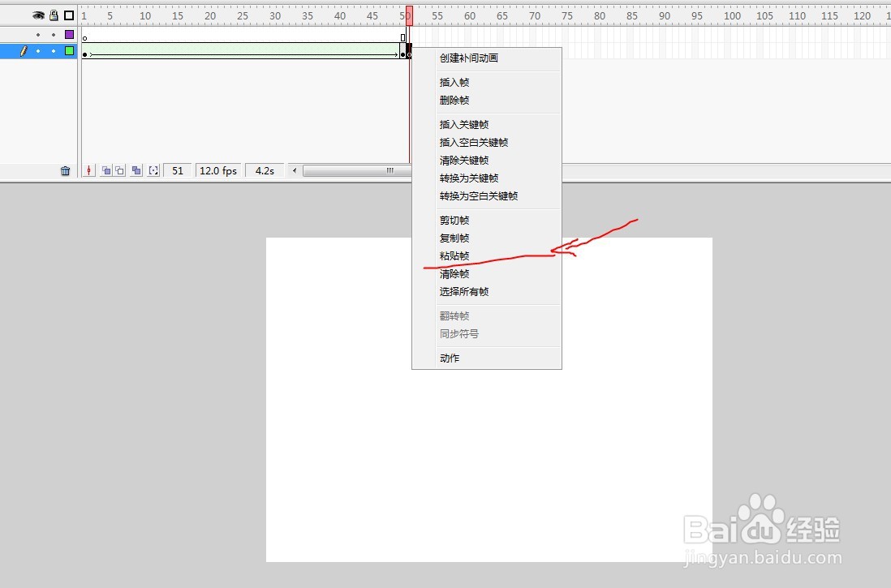The image size is (891, 588).
Task: Open modify onion markers button
Action: (x=153, y=170)
